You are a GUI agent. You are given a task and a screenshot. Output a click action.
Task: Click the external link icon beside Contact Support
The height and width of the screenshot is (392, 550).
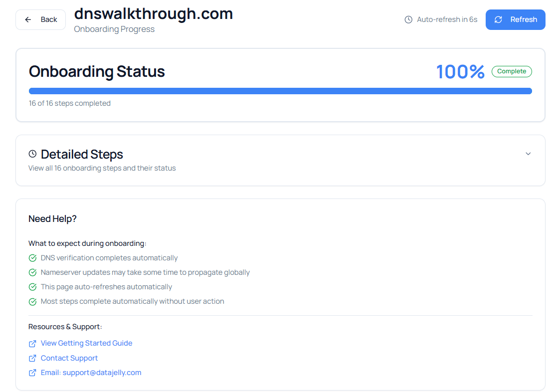click(x=32, y=358)
